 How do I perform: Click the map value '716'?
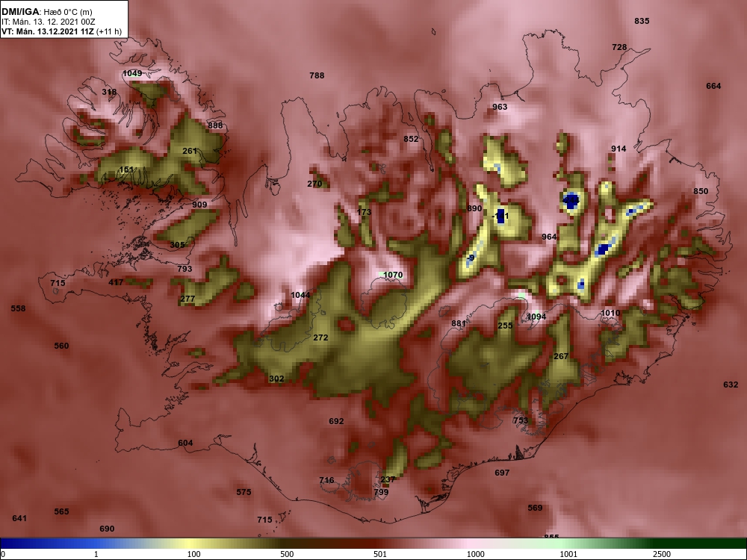(x=327, y=480)
